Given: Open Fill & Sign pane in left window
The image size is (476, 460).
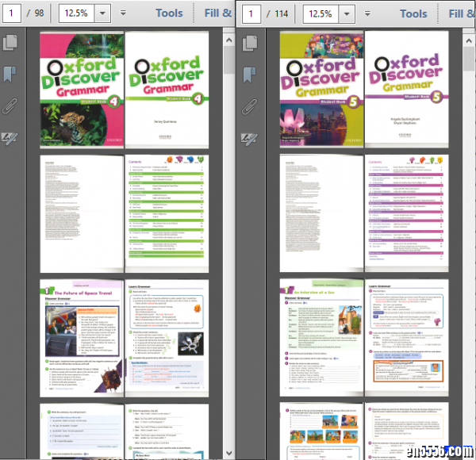Looking at the screenshot, I should [218, 13].
